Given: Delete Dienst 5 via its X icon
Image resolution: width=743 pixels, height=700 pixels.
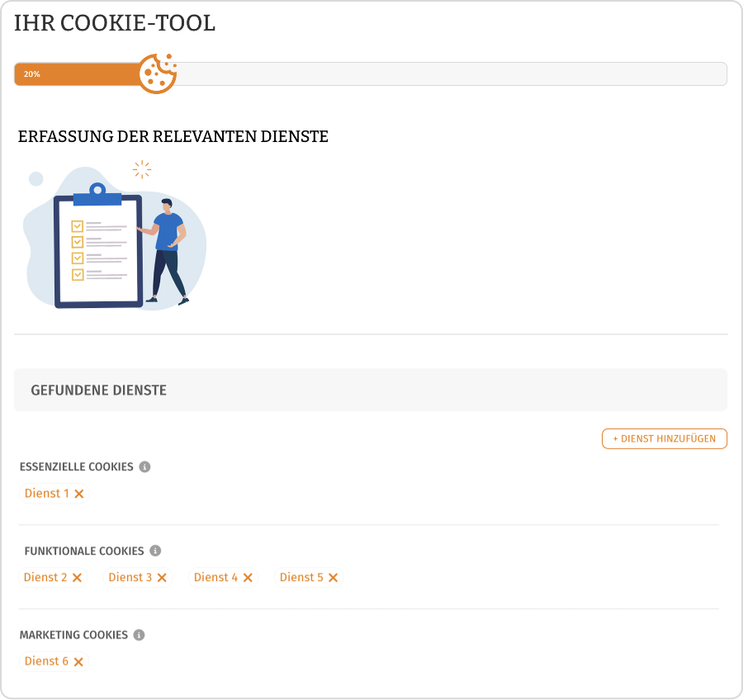Looking at the screenshot, I should pyautogui.click(x=333, y=578).
